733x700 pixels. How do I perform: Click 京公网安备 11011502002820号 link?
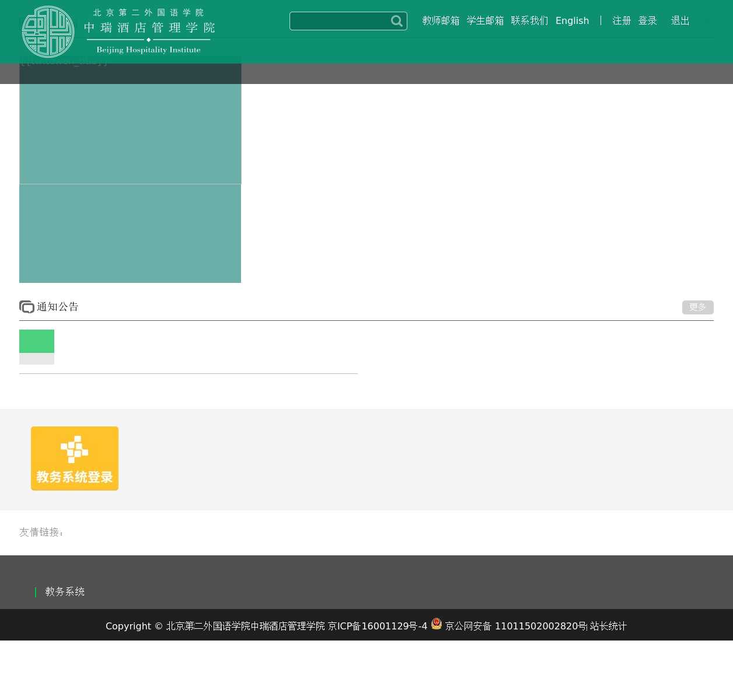click(515, 626)
